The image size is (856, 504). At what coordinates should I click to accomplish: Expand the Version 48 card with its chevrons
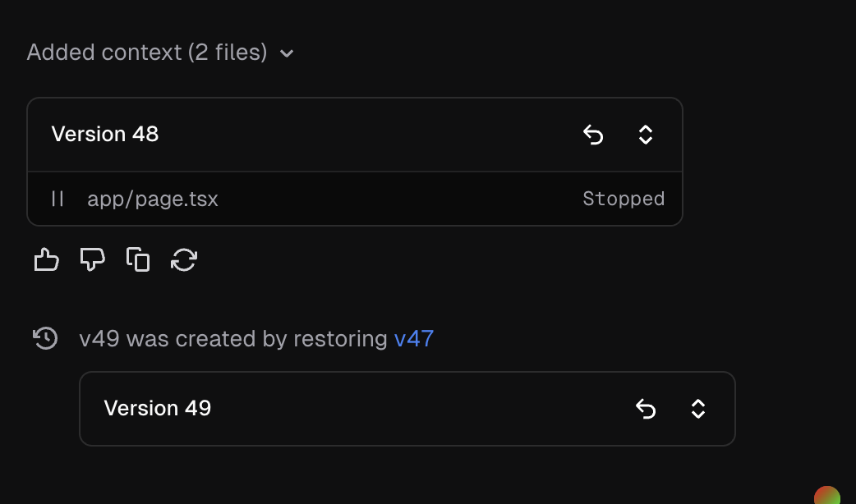(x=646, y=135)
